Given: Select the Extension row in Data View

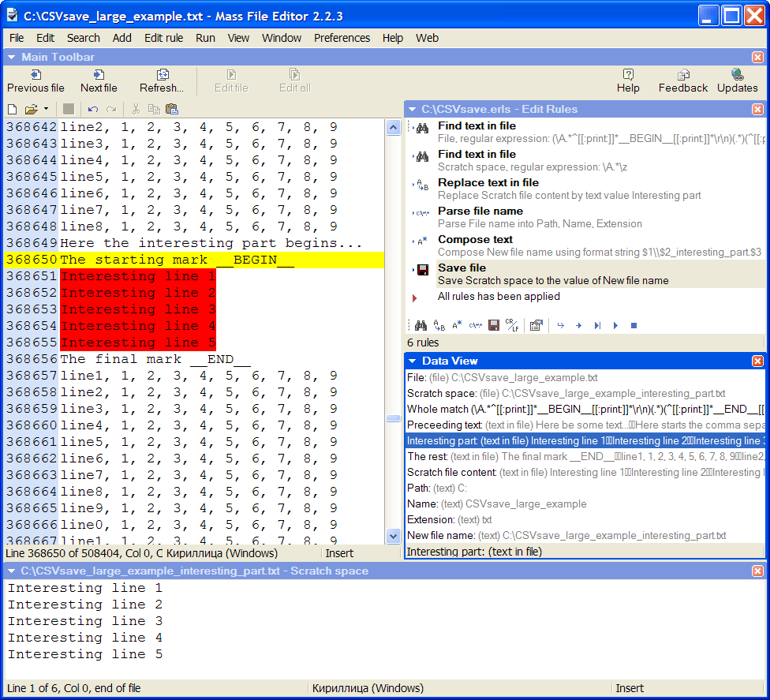Looking at the screenshot, I should pyautogui.click(x=585, y=520).
